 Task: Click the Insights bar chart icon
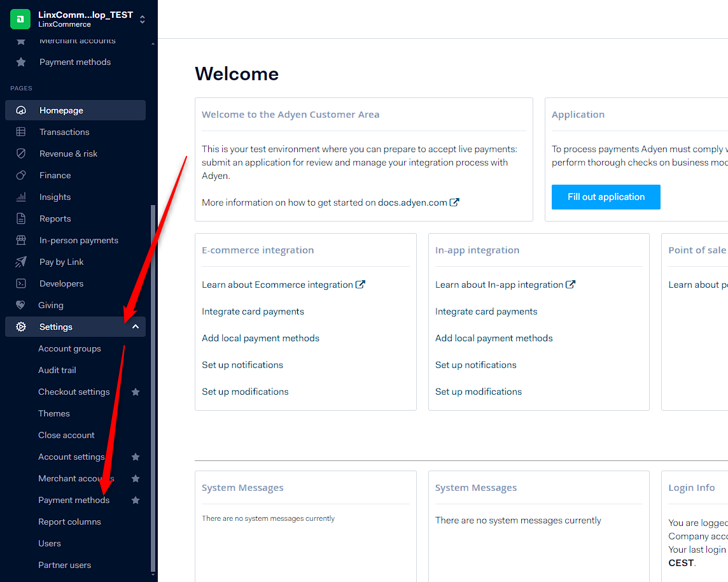pyautogui.click(x=21, y=197)
